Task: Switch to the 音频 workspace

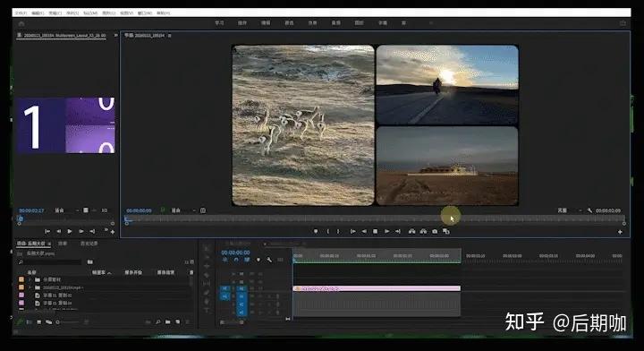Action: coord(336,23)
